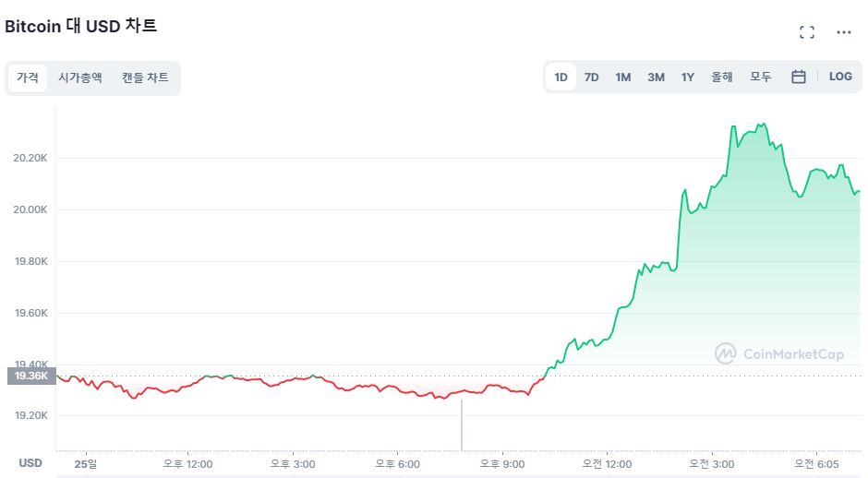Select the 올해 year-to-date range
This screenshot has height=478, width=868.
coord(722,78)
